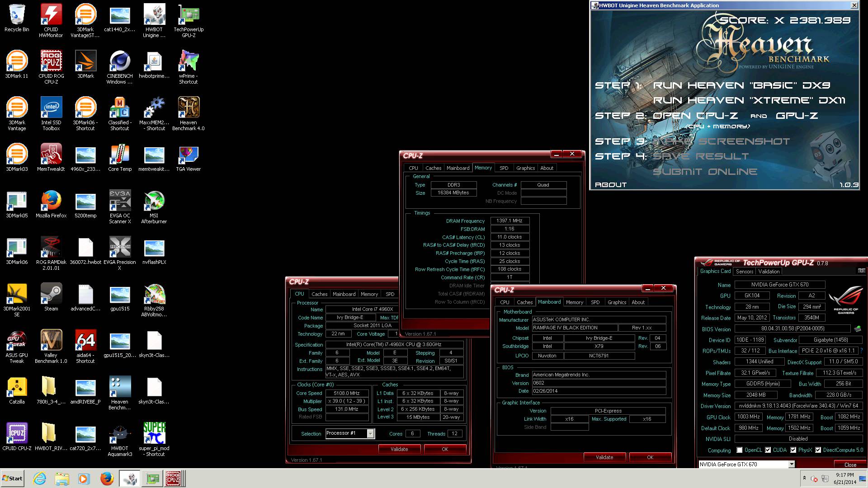Toggle DirectCompute 5.0 checkbox in GPU-Z
Image resolution: width=868 pixels, height=488 pixels.
[x=818, y=450]
